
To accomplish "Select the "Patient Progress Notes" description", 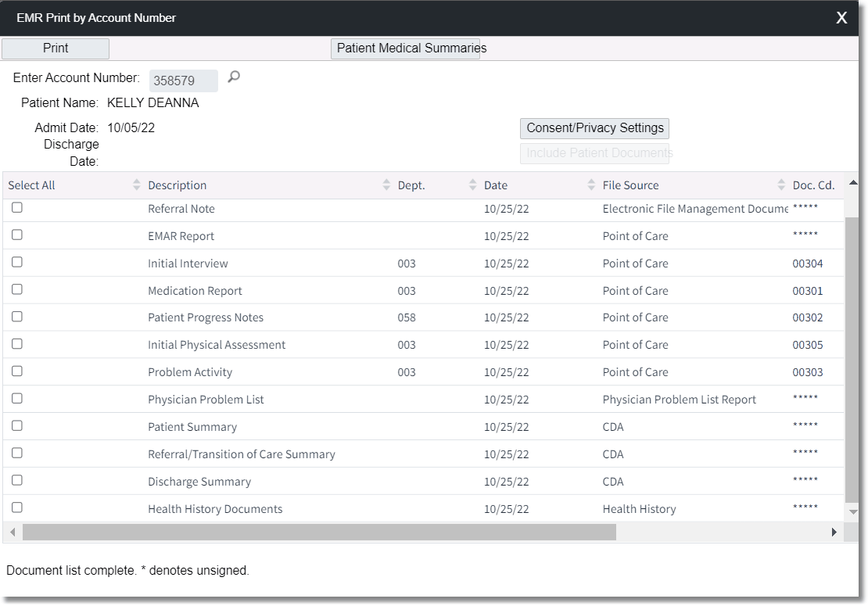I will pyautogui.click(x=206, y=317).
